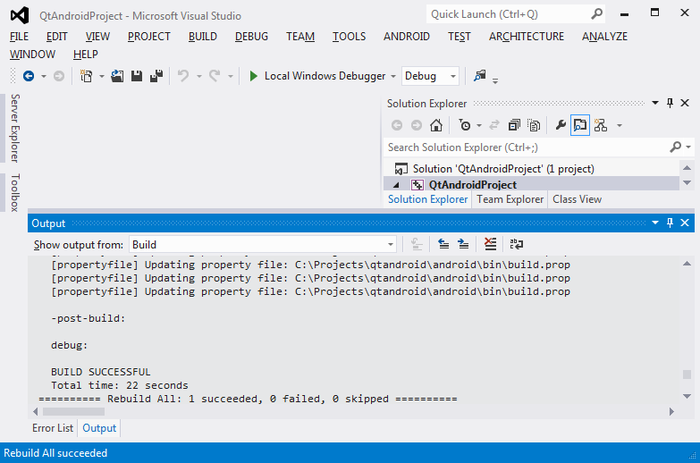Click the Undo arrow icon
Image resolution: width=700 pixels, height=463 pixels.
pyautogui.click(x=183, y=76)
